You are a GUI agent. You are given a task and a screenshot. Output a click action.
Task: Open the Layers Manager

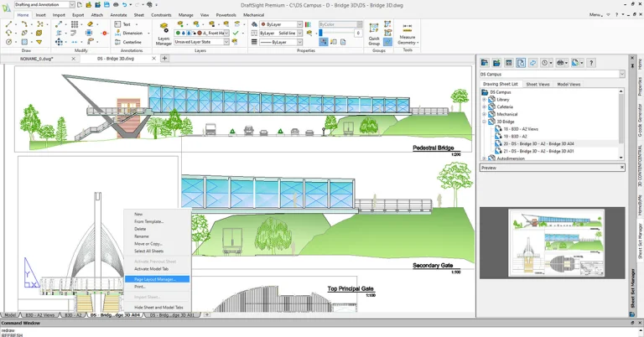163,34
